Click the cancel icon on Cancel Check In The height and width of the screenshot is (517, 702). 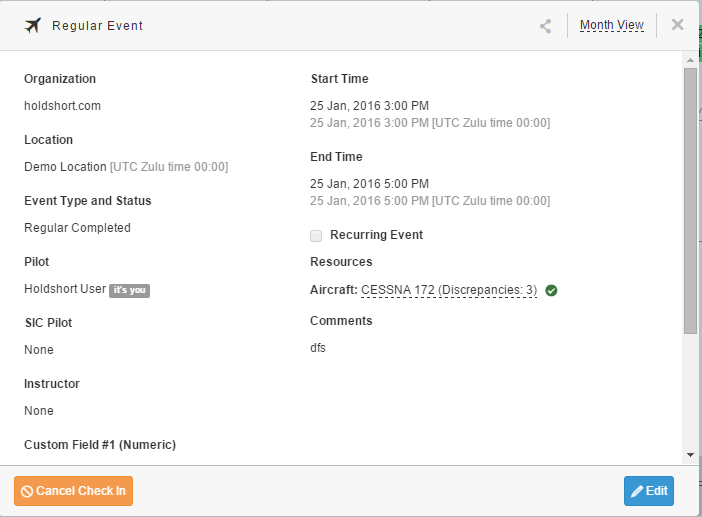[27, 491]
